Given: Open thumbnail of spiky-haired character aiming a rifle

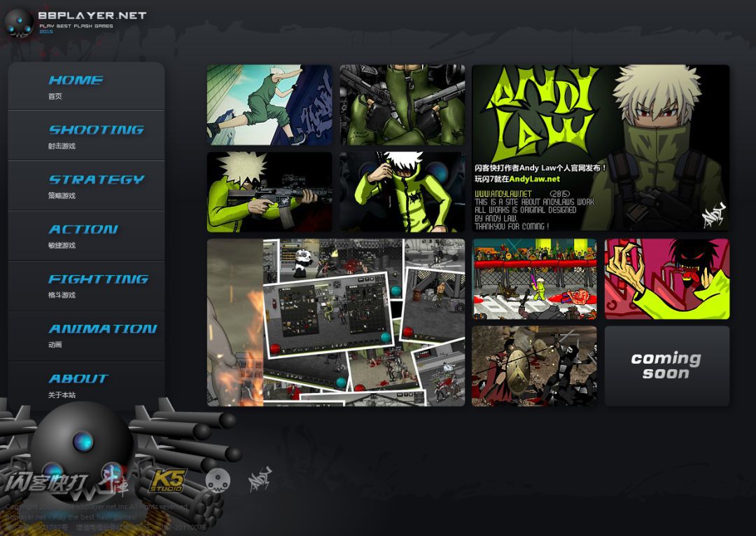Looking at the screenshot, I should click(269, 192).
